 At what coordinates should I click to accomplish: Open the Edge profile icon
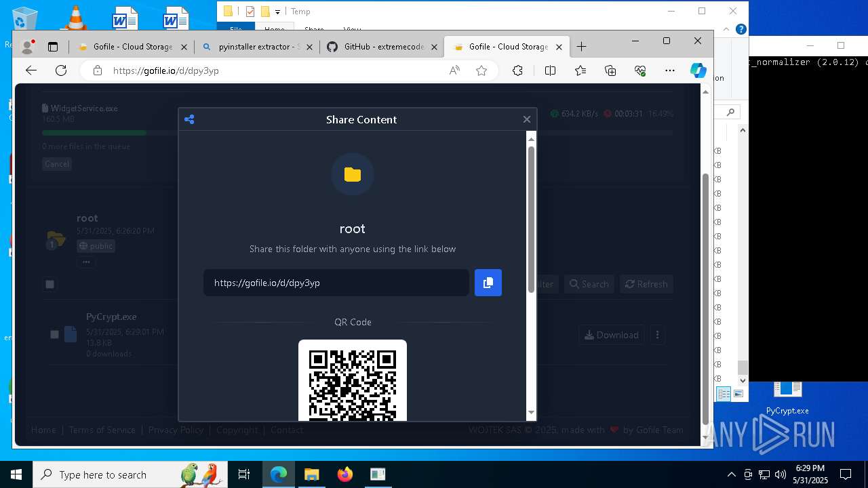[28, 47]
